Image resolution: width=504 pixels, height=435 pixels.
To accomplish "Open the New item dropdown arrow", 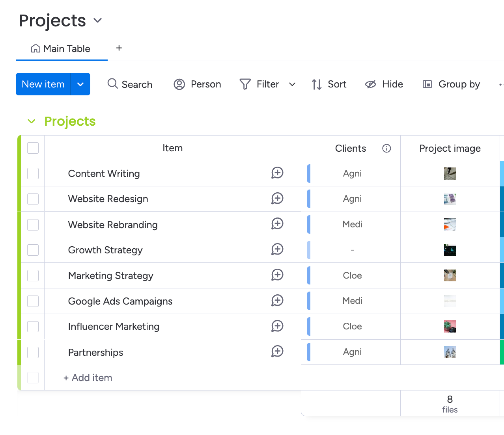I will (x=80, y=84).
